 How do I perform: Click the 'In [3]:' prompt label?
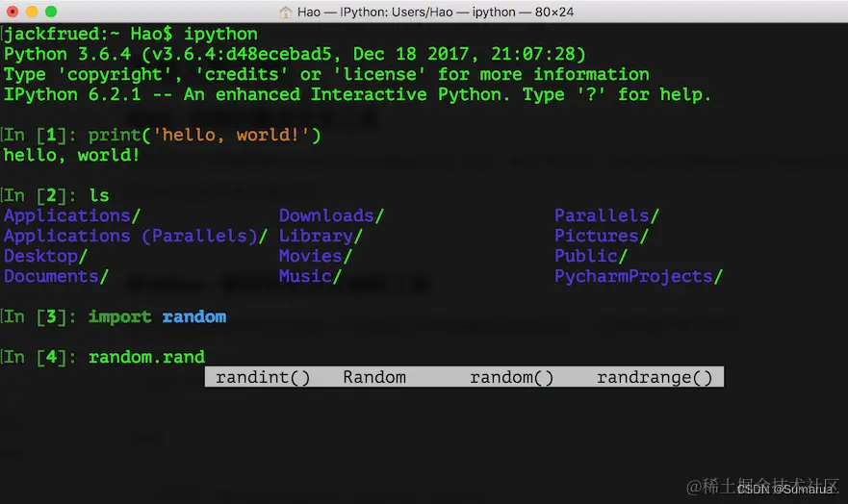click(x=40, y=316)
